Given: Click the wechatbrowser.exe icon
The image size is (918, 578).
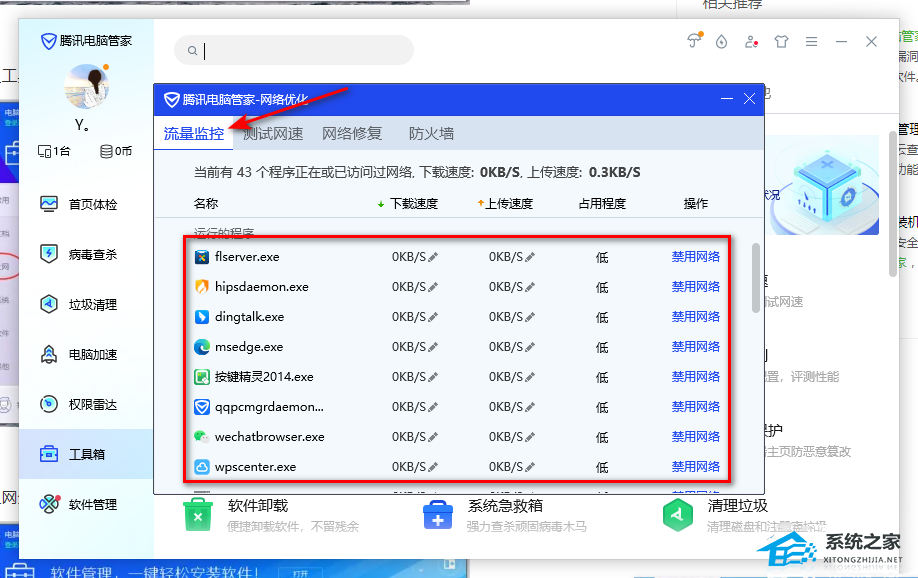Looking at the screenshot, I should click(x=202, y=437).
